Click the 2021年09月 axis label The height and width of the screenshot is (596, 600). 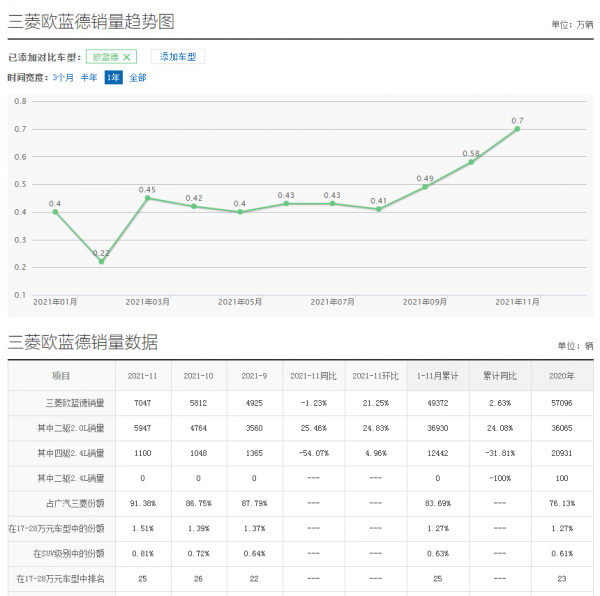pyautogui.click(x=425, y=302)
